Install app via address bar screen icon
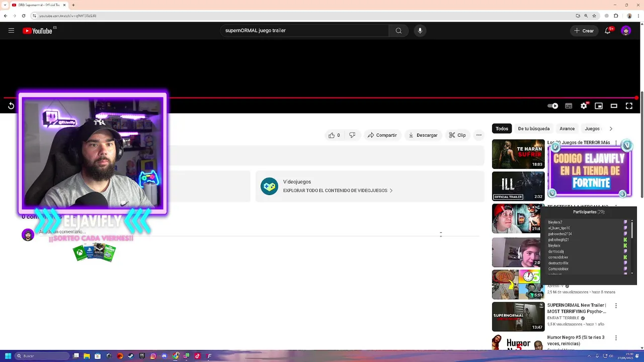 (x=578, y=16)
